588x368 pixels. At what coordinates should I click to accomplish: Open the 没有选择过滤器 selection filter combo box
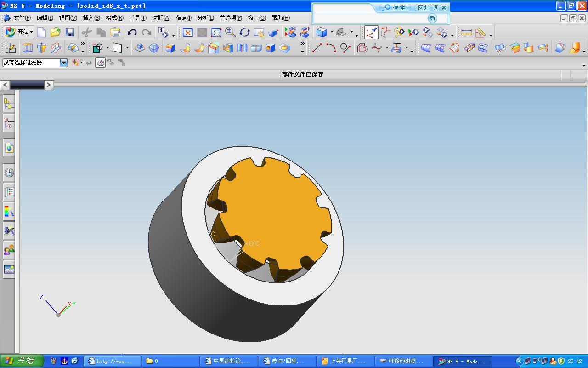[35, 63]
